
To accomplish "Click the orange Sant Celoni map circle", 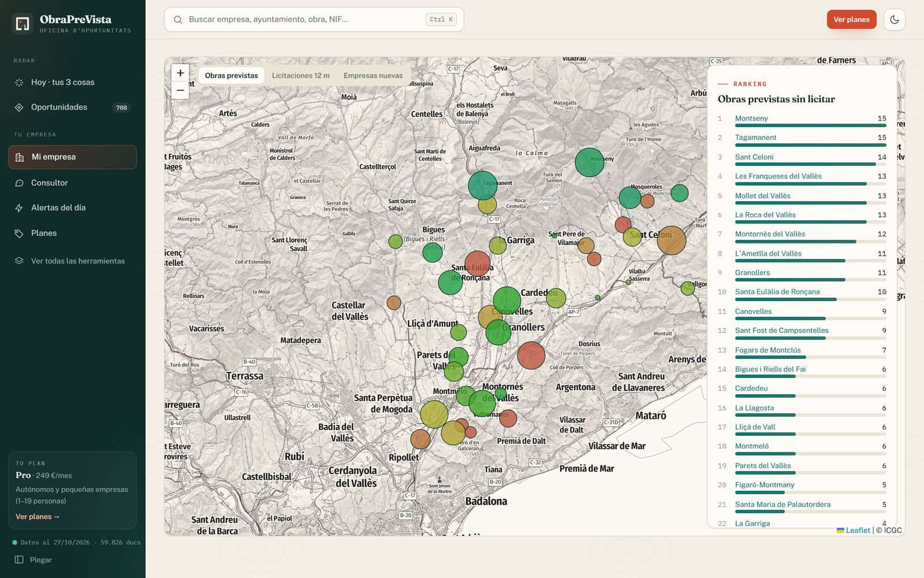I will tap(672, 240).
